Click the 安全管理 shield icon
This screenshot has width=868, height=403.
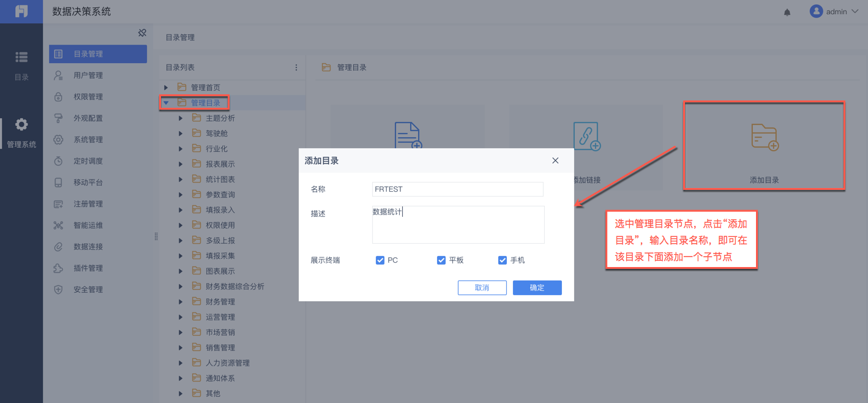pos(58,290)
